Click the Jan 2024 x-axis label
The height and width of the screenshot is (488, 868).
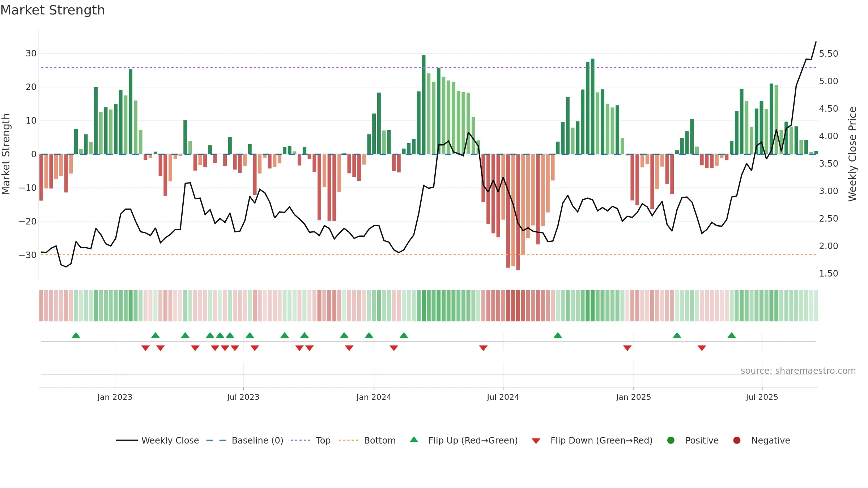tap(374, 397)
